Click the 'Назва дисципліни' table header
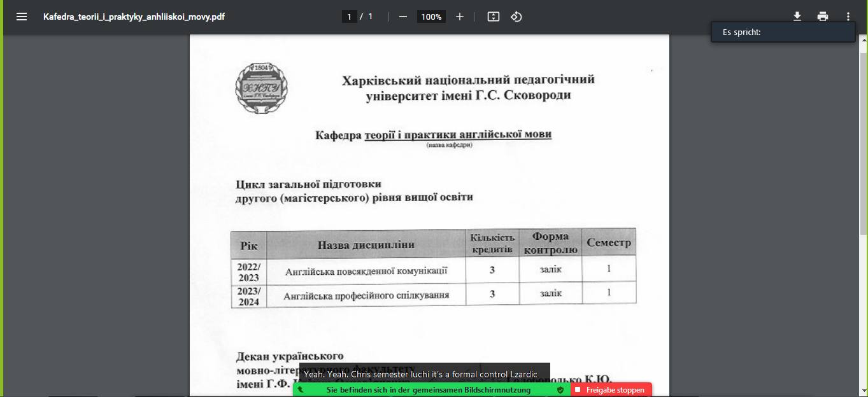 [x=366, y=244]
